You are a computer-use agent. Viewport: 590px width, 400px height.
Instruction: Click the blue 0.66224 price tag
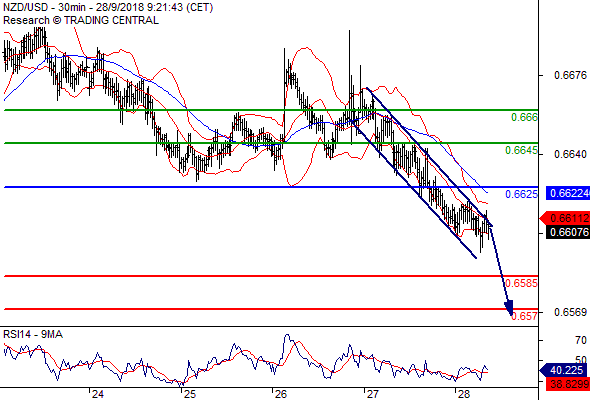pyautogui.click(x=567, y=193)
